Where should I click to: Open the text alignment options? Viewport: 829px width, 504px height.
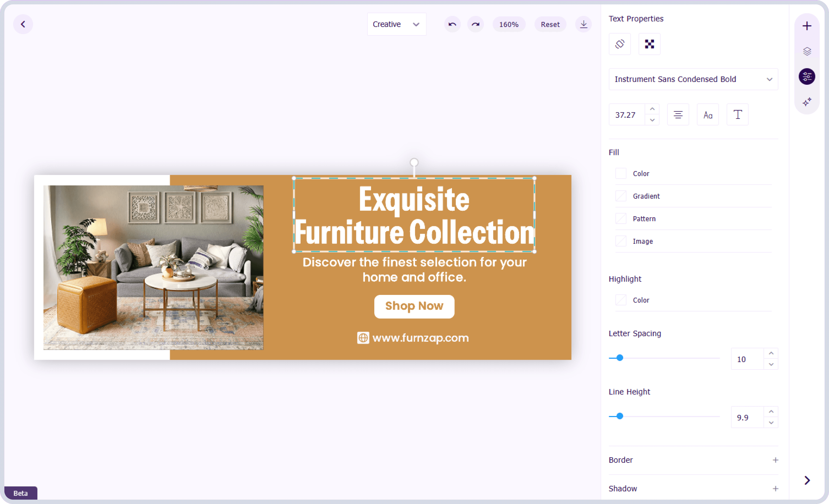click(678, 115)
